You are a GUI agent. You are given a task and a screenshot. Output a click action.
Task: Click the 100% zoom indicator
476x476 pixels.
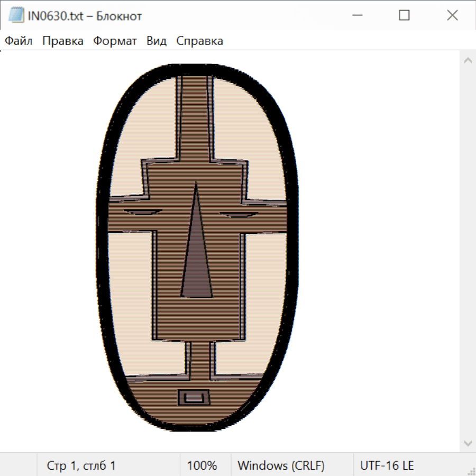[x=202, y=465]
